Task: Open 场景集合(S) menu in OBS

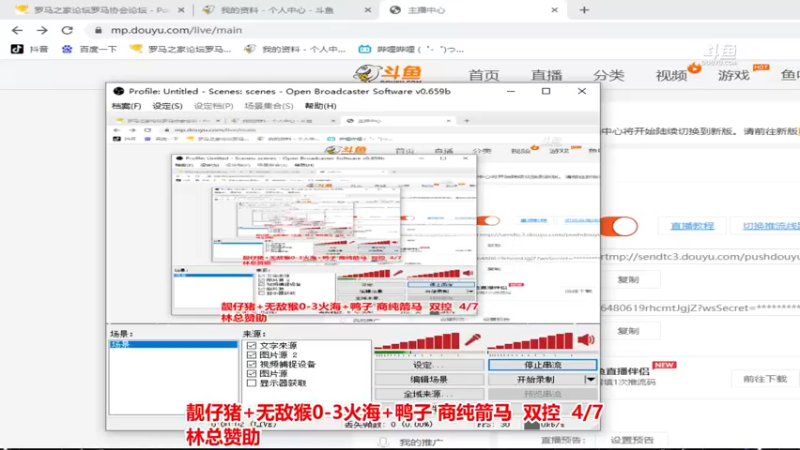Action: click(268, 106)
